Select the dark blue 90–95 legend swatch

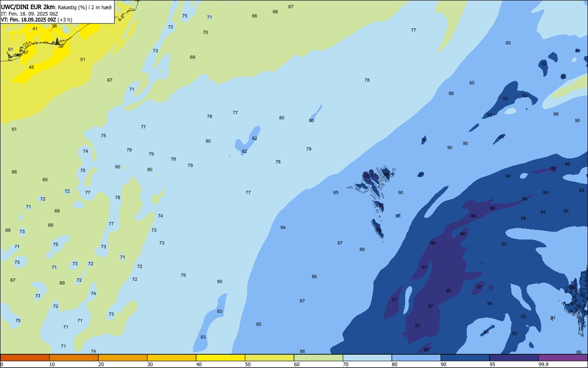coord(465,357)
